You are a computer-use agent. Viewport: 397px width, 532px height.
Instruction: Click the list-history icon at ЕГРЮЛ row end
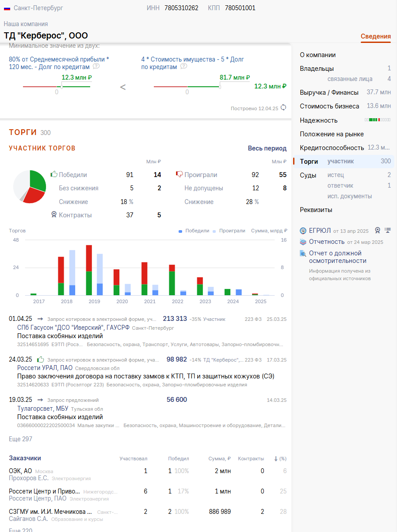click(388, 230)
